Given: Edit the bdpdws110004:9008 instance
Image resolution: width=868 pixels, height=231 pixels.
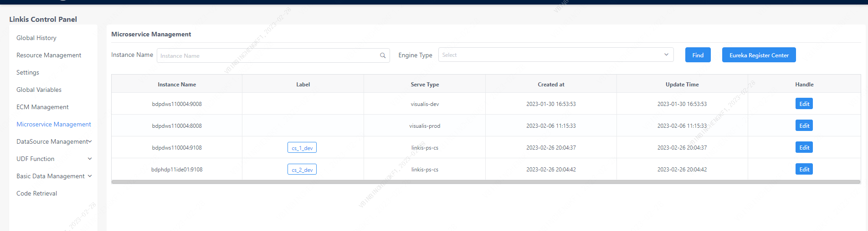Looking at the screenshot, I should (x=804, y=104).
